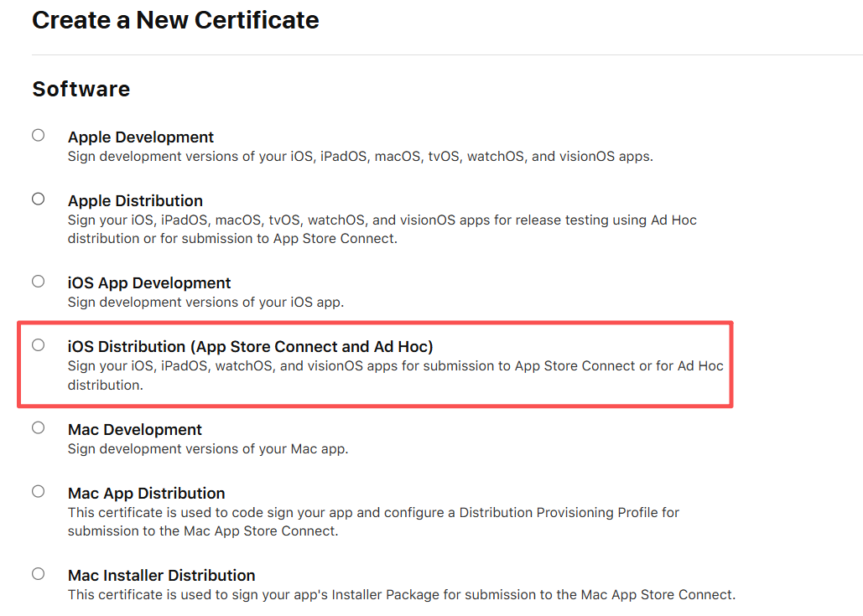Select the Mac App Distribution radio button
The image size is (863, 616).
pos(39,491)
